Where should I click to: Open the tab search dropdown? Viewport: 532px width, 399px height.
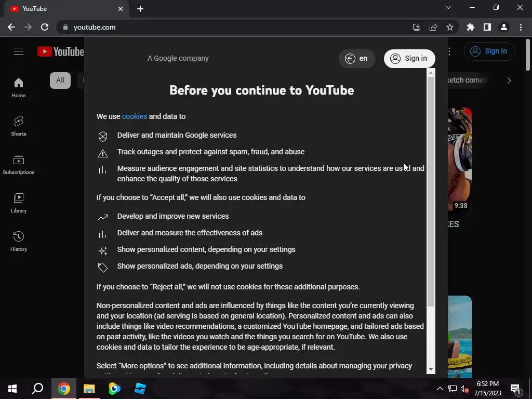(x=448, y=7)
